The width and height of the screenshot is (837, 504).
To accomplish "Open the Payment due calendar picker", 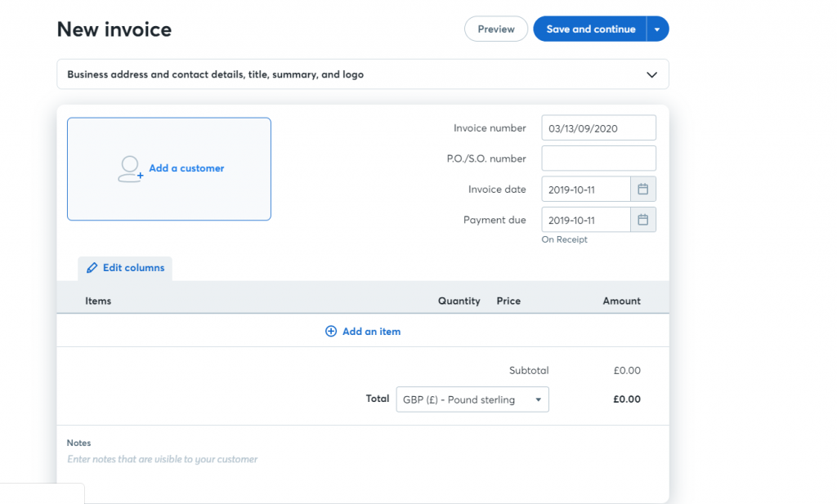I will tap(643, 219).
